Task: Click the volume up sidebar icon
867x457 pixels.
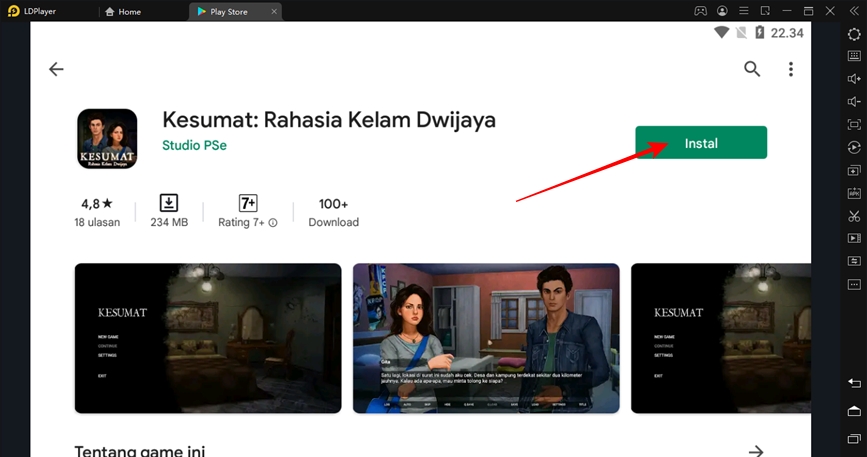Action: click(854, 78)
